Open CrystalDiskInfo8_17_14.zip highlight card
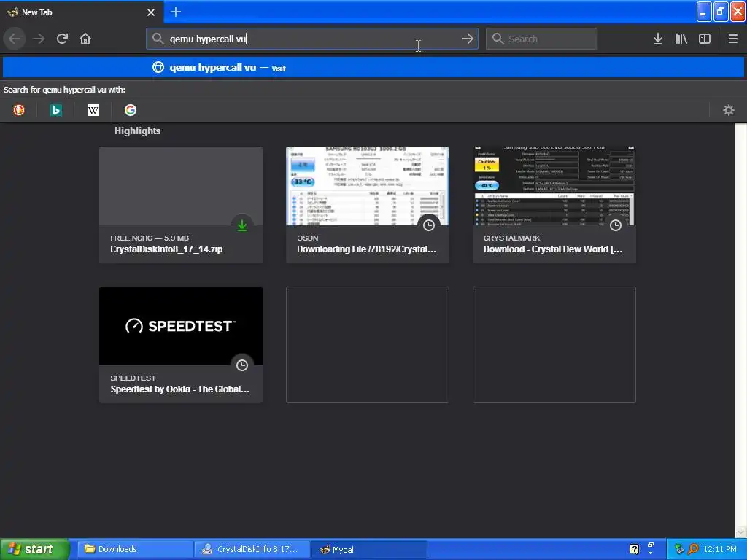Screen dimensions: 747x560 (181, 205)
